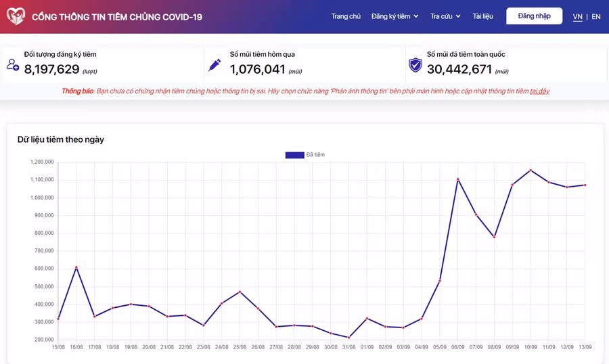609x364 pixels.
Task: Click the portal title 'Cổng thông tin tiêm chủng COVID-19'
Action: 117,17
